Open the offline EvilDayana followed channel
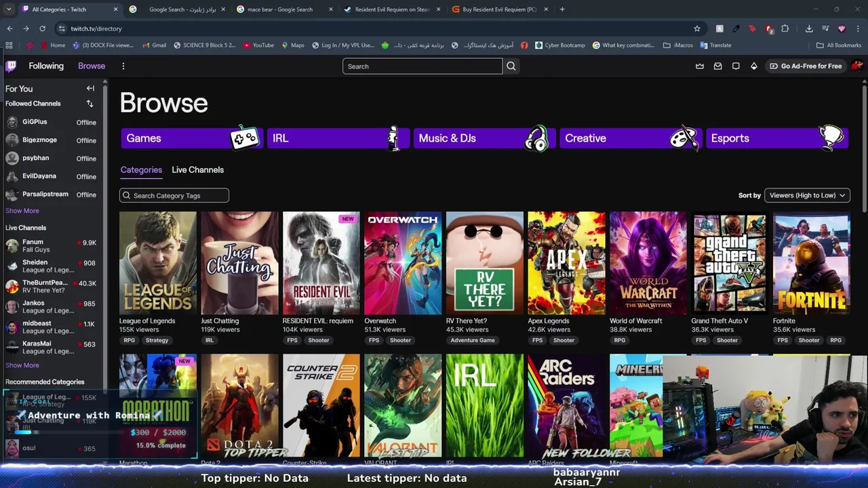Viewport: 868px width, 488px height. coord(52,176)
